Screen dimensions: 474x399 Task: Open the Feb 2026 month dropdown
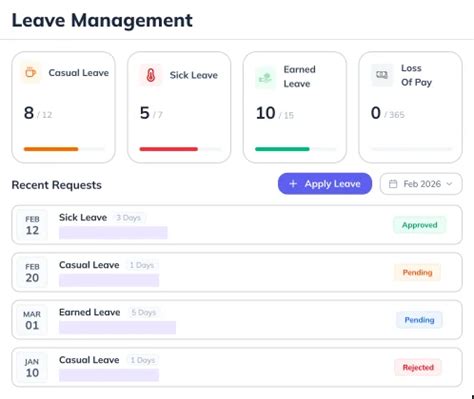[x=421, y=184]
